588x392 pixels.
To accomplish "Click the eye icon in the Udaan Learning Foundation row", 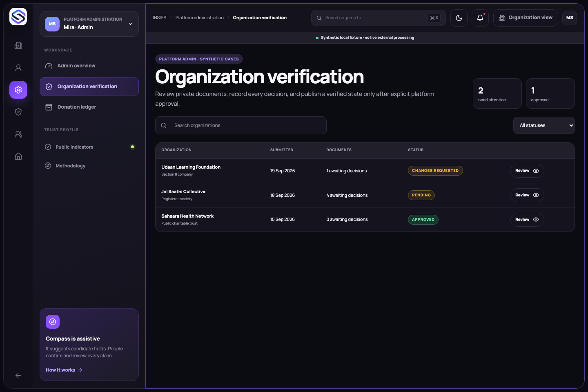I will pyautogui.click(x=536, y=171).
